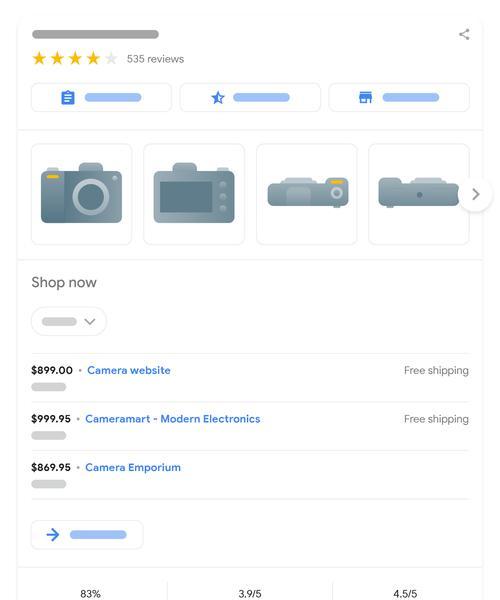Viewport: 500px width, 600px height.
Task: Select the bottom-view camera thumbnail
Action: (419, 194)
